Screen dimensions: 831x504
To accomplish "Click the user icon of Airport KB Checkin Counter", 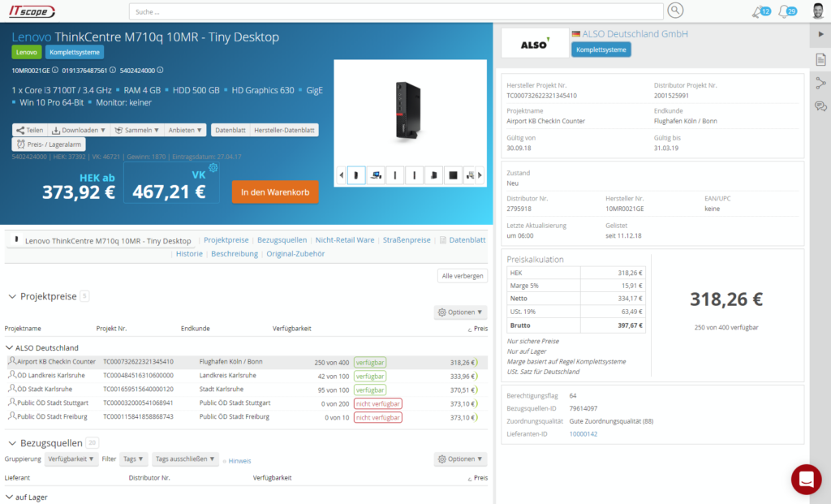I will [x=11, y=361].
